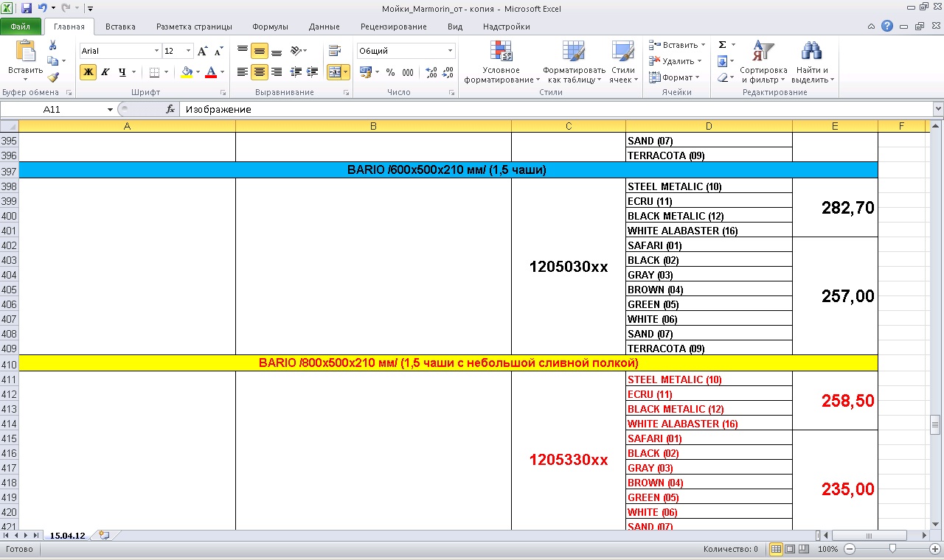Save the workbook via quick access toolbar
Screen dimensions: 944x560
click(27, 8)
